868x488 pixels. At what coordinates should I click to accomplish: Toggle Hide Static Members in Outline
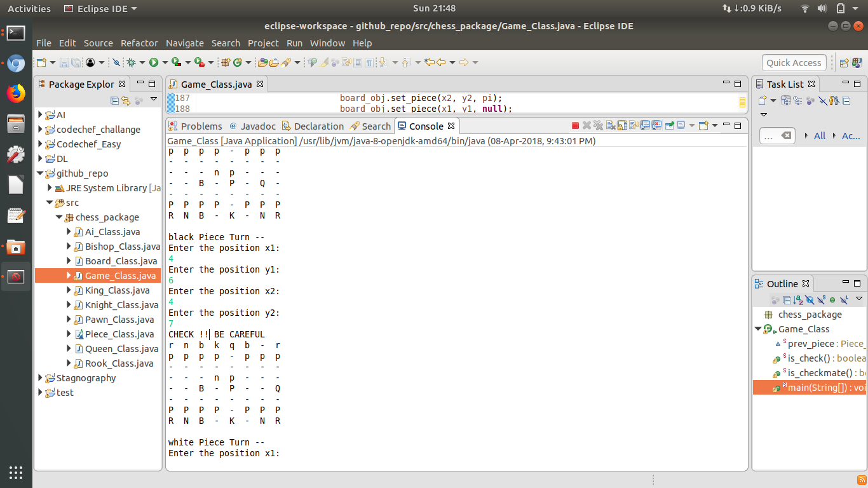pos(821,300)
